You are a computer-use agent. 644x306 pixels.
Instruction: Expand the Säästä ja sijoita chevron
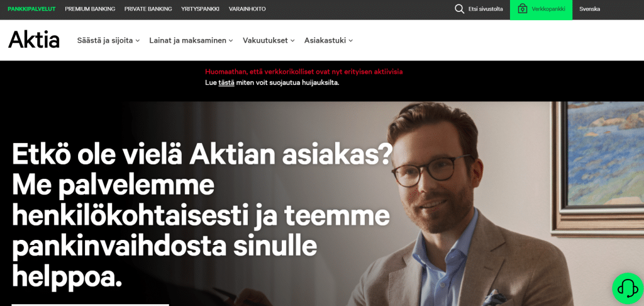click(x=138, y=40)
